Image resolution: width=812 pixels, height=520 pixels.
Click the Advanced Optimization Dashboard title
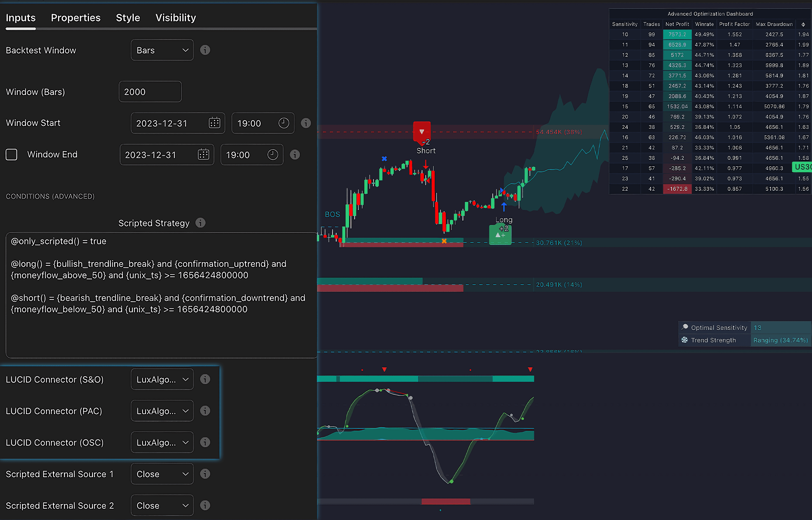710,14
